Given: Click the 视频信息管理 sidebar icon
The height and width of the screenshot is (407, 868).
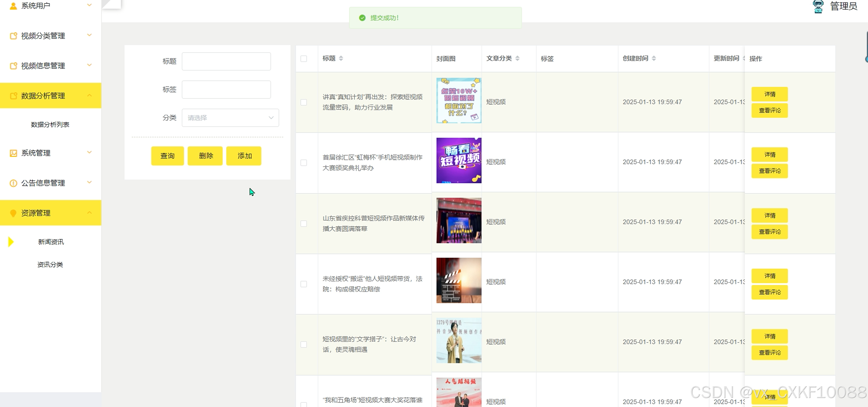Looking at the screenshot, I should point(13,66).
